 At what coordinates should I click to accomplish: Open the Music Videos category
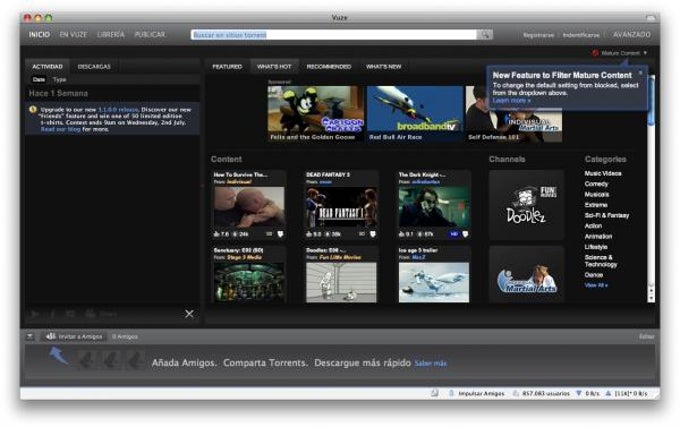pyautogui.click(x=603, y=173)
